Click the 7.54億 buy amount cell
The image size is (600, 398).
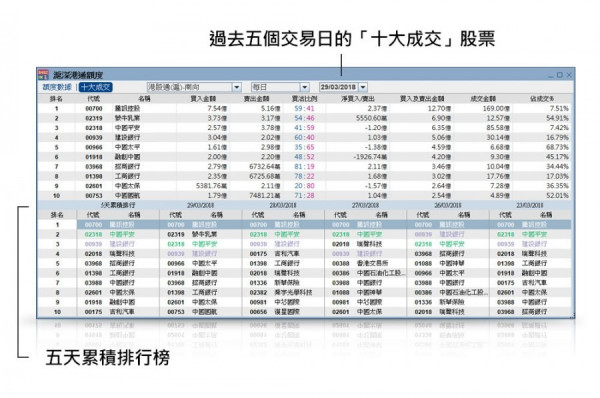[x=217, y=109]
